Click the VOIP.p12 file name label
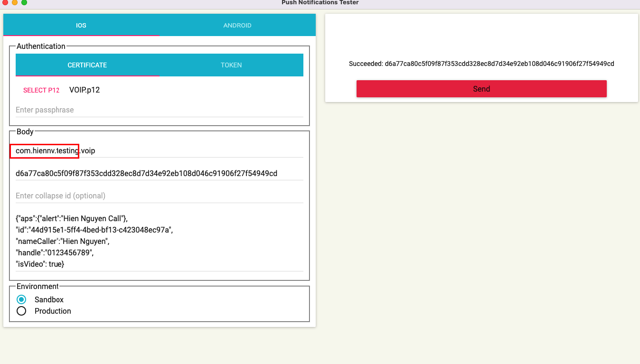The height and width of the screenshot is (364, 640). (x=85, y=90)
